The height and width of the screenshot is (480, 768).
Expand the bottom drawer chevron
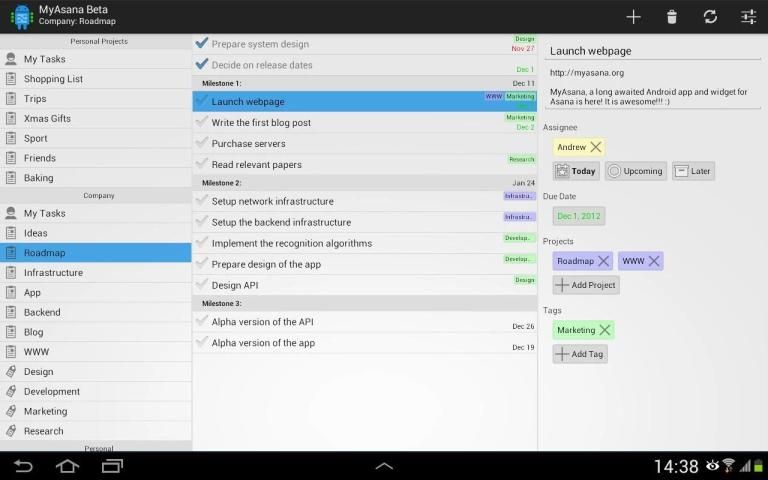pos(384,466)
